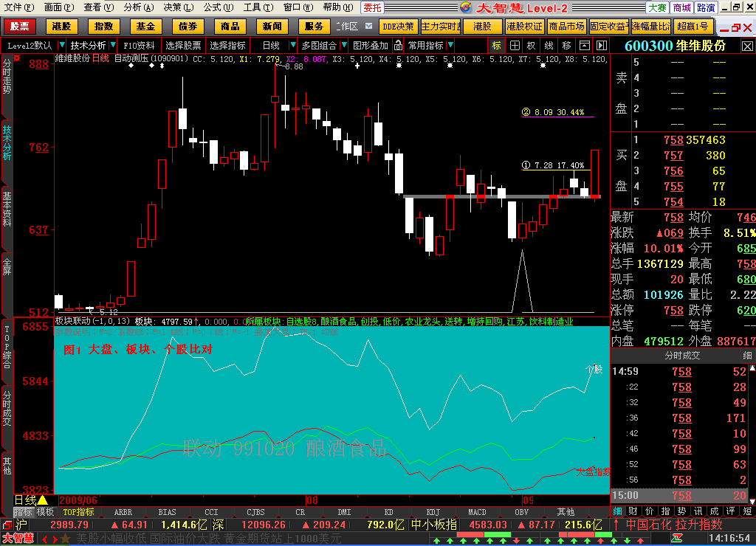
Task: Toggle the 线 drawing line button
Action: (549, 45)
